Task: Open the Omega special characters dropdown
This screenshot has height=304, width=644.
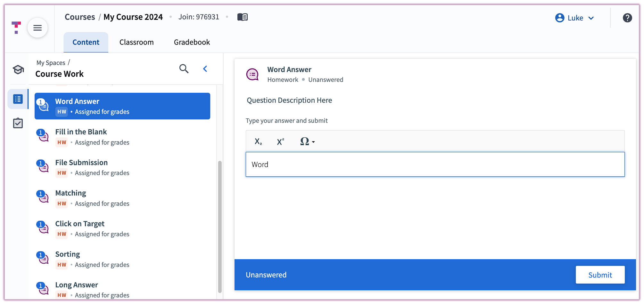Action: tap(307, 141)
